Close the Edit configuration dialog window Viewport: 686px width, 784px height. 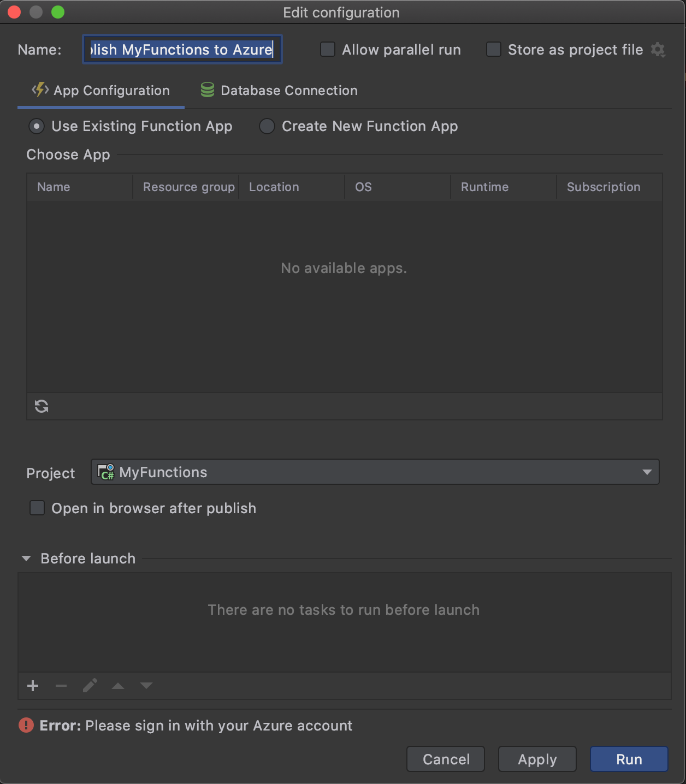pos(15,12)
